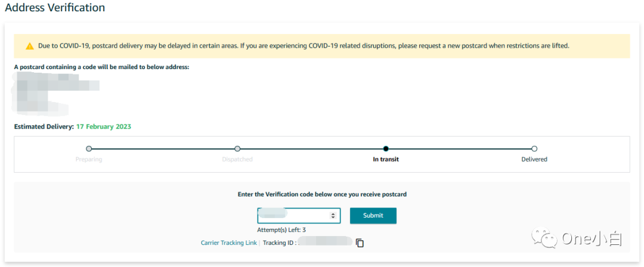Click the In transit status label
Image resolution: width=644 pixels, height=267 pixels.
pyautogui.click(x=386, y=159)
